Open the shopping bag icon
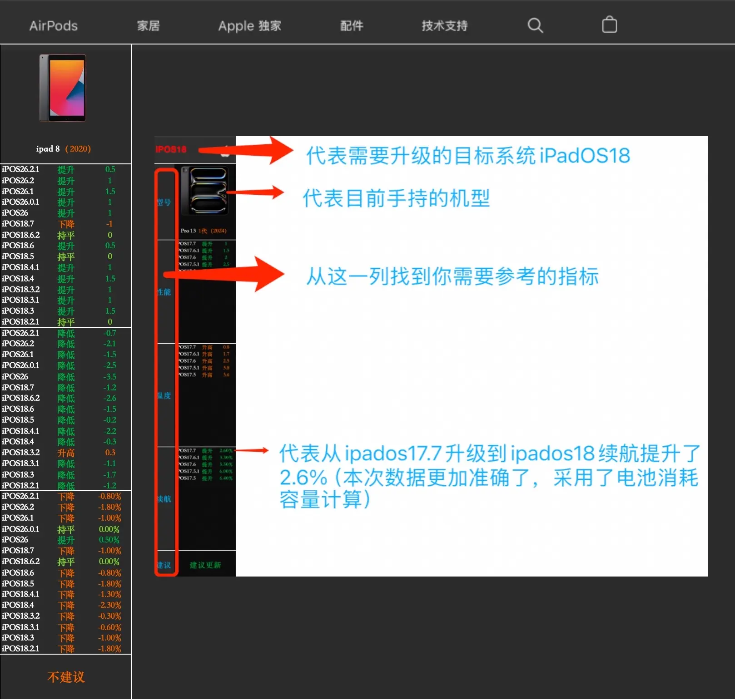Image resolution: width=735 pixels, height=700 pixels. coord(609,25)
